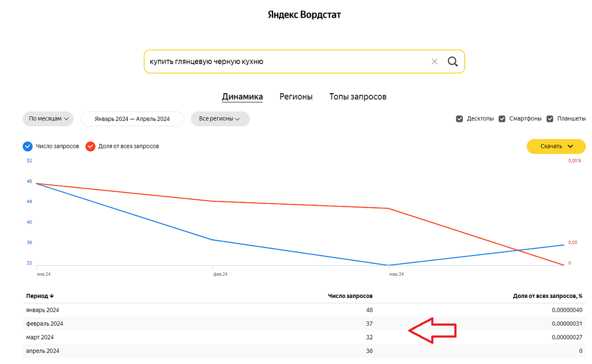The height and width of the screenshot is (364, 592).
Task: Click the мар 24 point on blue line
Action: click(389, 265)
